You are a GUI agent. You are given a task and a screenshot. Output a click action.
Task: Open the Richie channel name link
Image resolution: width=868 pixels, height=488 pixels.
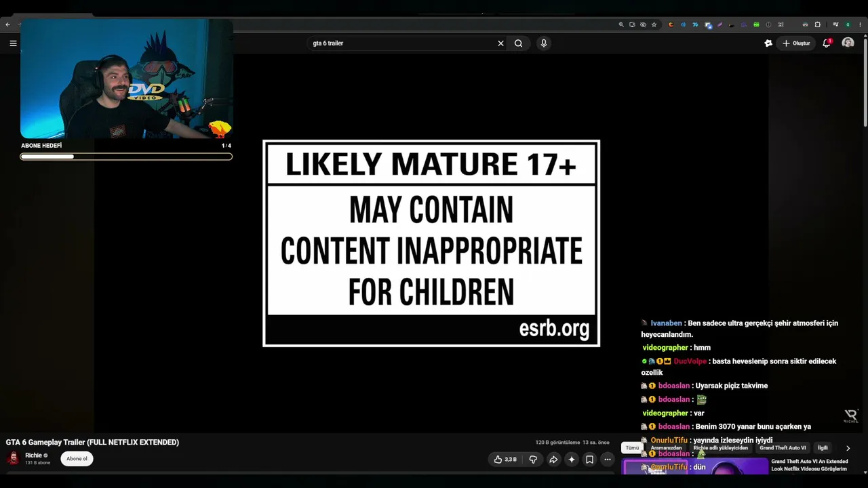(x=34, y=455)
